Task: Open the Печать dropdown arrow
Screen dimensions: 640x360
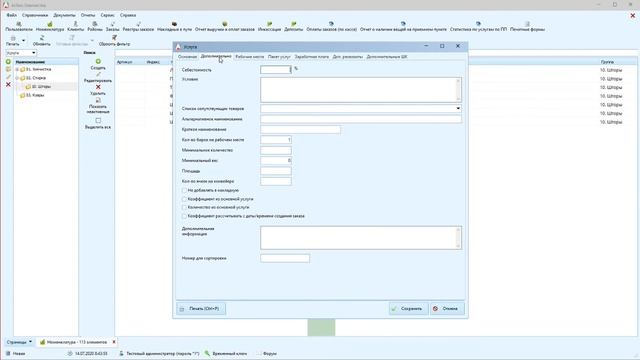Action: tap(23, 40)
